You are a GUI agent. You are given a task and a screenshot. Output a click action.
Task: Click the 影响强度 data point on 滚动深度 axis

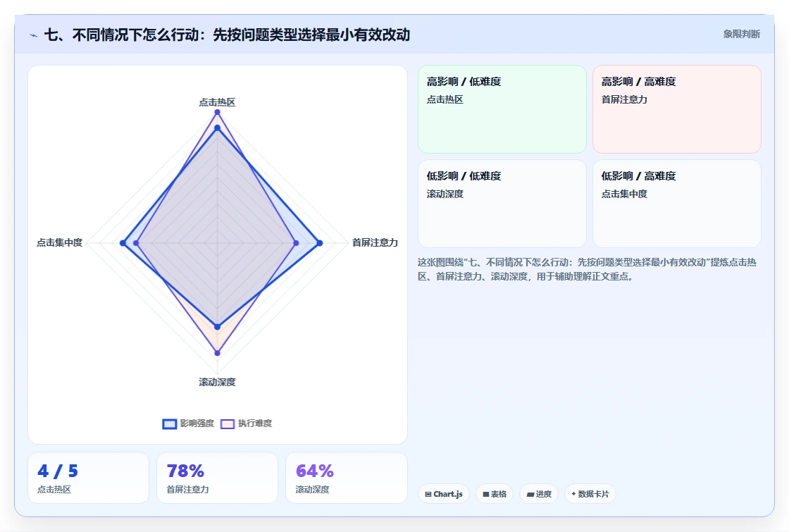click(218, 327)
